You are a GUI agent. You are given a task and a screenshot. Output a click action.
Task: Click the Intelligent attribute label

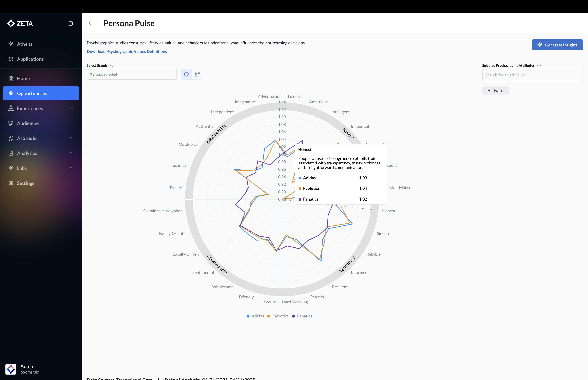[x=340, y=112]
